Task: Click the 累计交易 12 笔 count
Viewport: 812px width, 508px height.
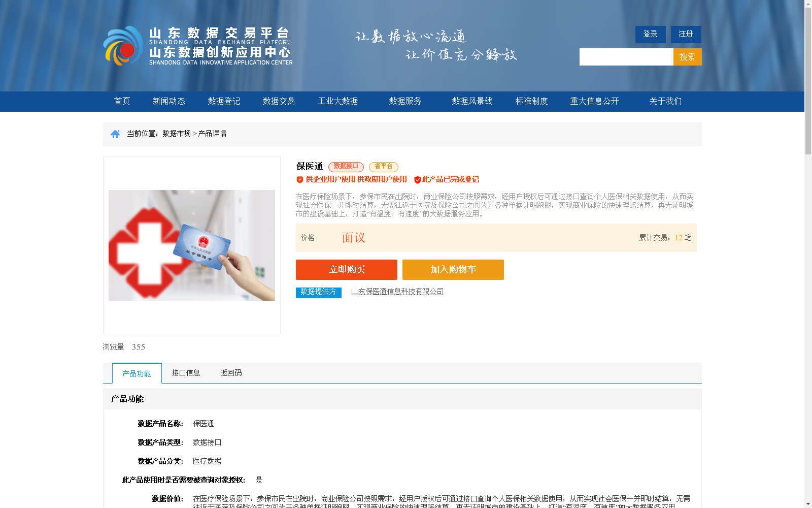Action: point(665,238)
